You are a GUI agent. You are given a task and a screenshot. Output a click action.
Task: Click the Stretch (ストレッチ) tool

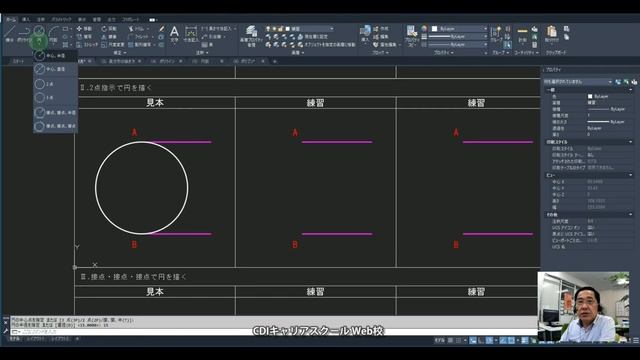pos(87,44)
